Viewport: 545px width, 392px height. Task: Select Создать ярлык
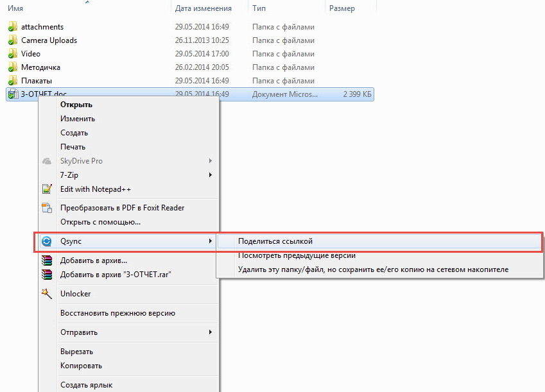(x=128, y=385)
